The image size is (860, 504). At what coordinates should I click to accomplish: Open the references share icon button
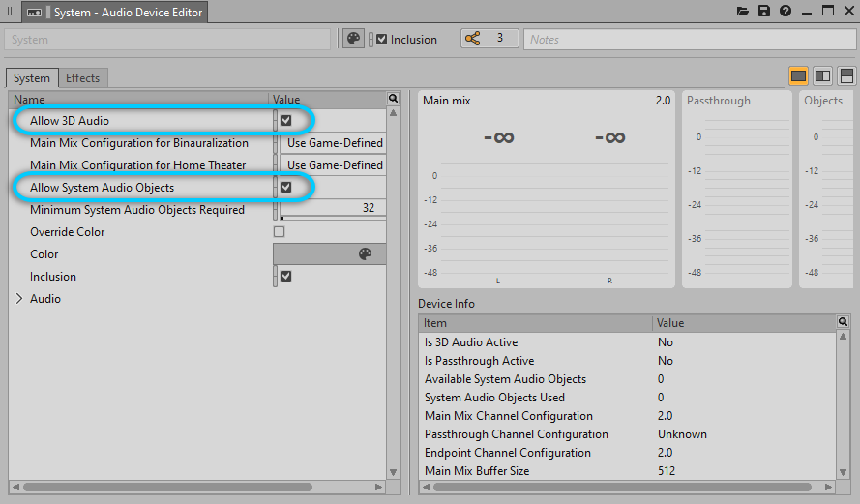pos(473,39)
